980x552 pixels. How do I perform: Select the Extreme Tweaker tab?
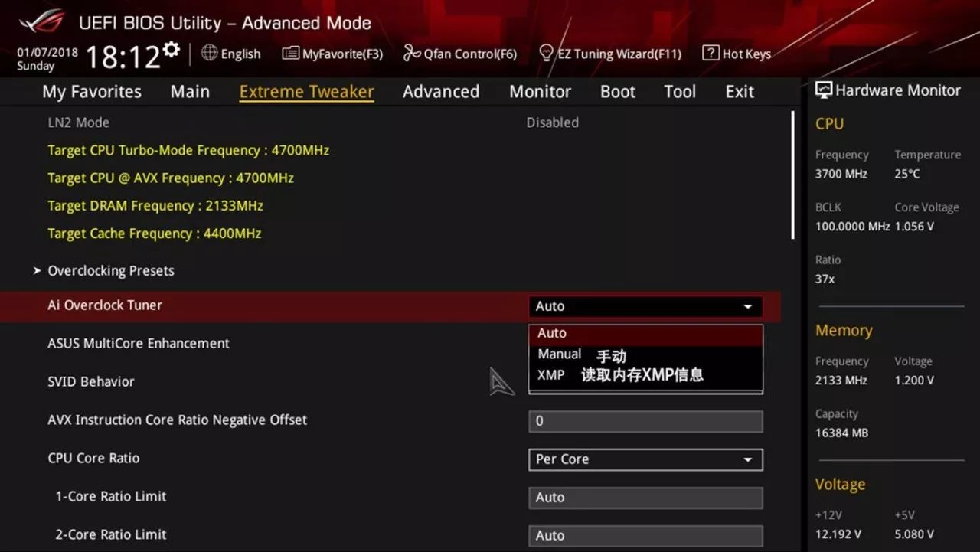pos(306,92)
